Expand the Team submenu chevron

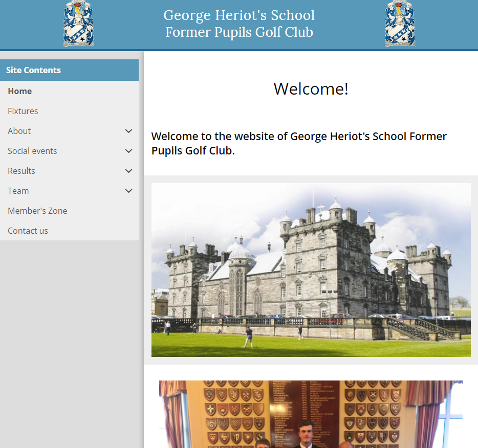click(x=128, y=191)
